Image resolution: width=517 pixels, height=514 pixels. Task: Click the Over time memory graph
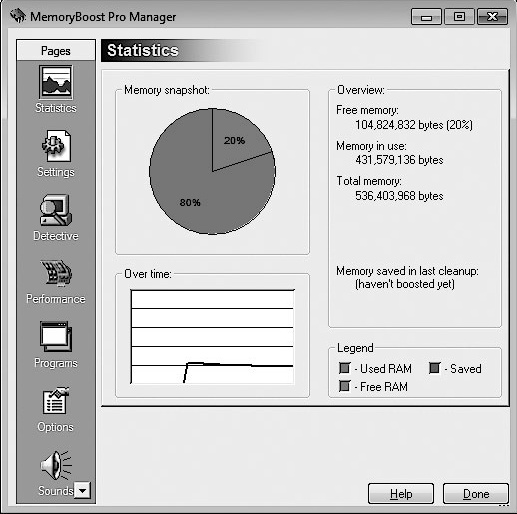click(x=212, y=337)
